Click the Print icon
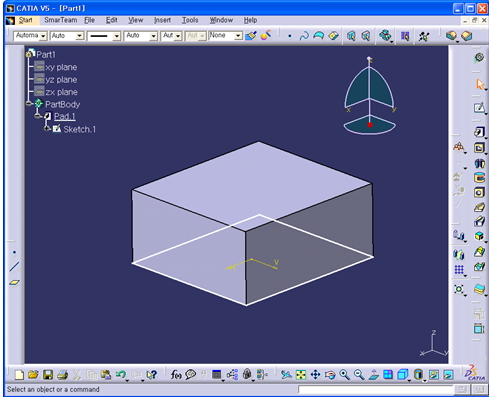 pyautogui.click(x=62, y=375)
